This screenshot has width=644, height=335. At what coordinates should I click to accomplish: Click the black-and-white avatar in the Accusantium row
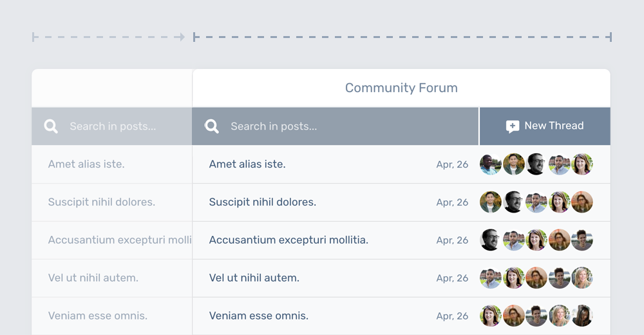pos(491,240)
